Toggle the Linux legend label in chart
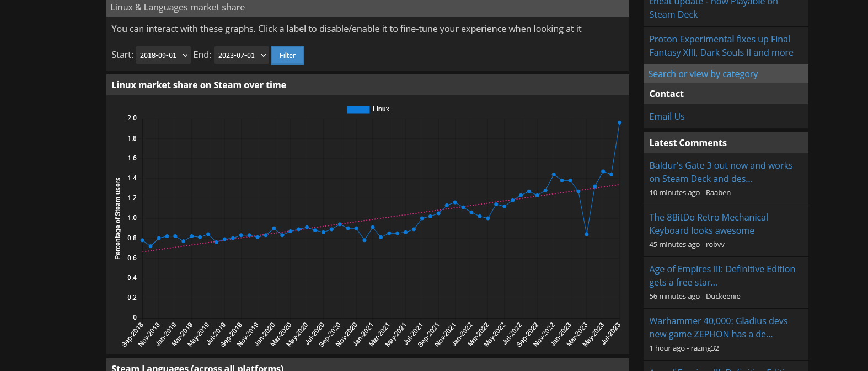 (381, 109)
